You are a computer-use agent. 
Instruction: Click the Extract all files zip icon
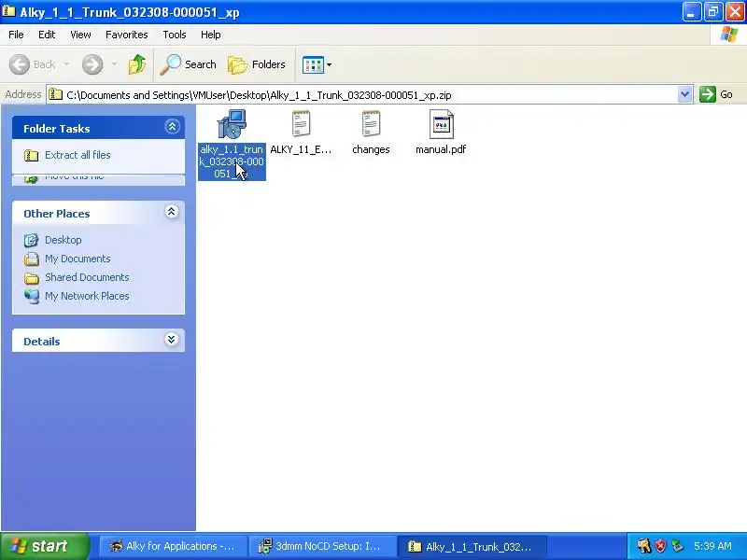coord(31,155)
